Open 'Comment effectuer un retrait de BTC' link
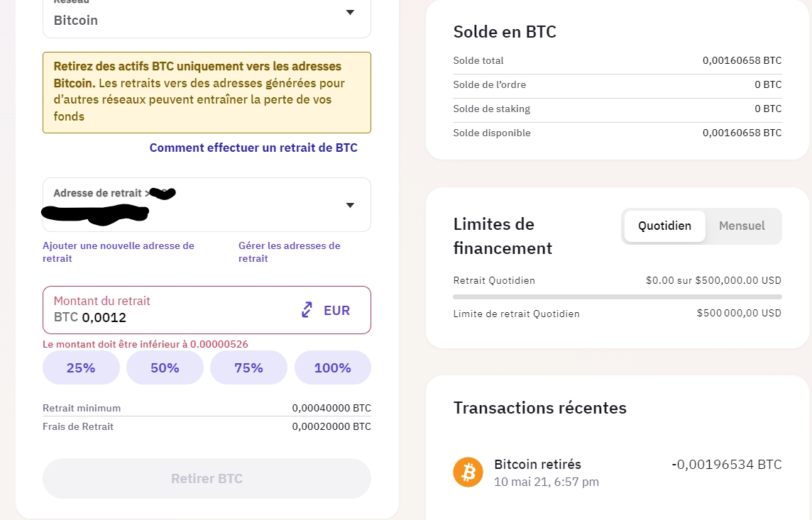The image size is (812, 520). (x=253, y=148)
